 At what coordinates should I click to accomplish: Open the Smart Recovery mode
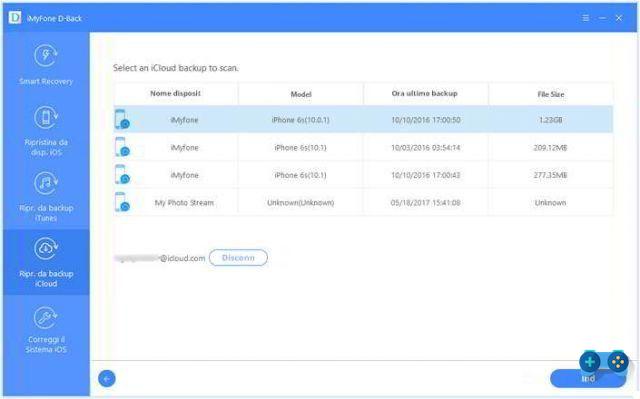(x=46, y=64)
